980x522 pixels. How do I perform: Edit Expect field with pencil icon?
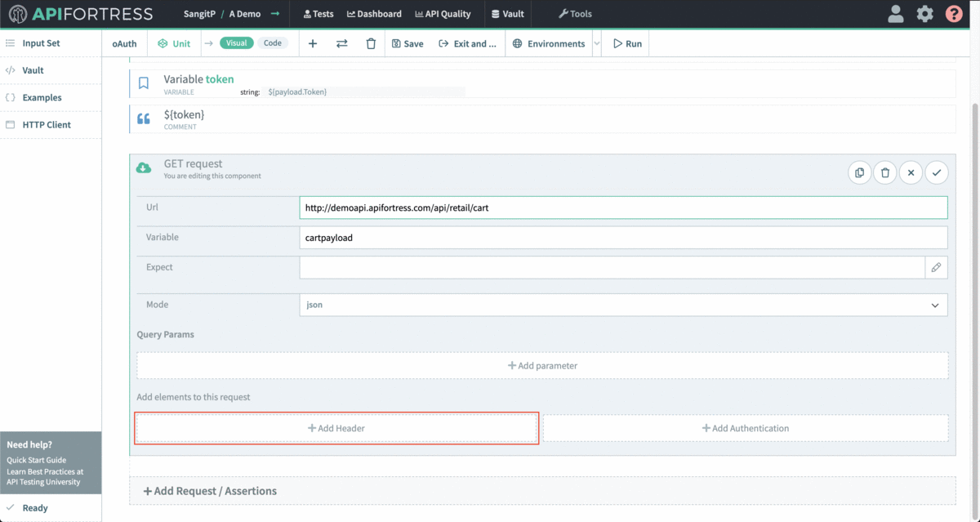936,267
